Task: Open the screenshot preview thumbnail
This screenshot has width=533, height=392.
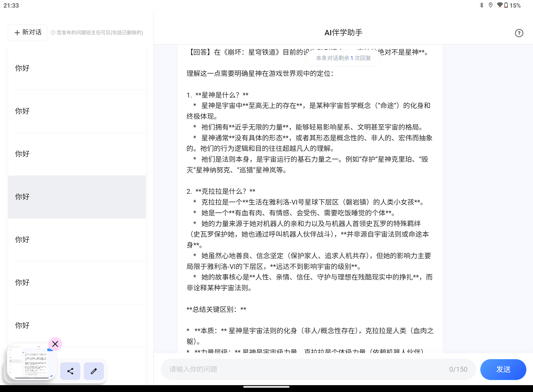Action: click(32, 361)
